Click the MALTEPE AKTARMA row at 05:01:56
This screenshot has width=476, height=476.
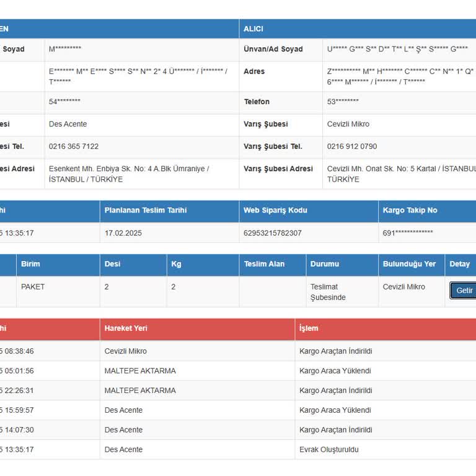(x=140, y=371)
